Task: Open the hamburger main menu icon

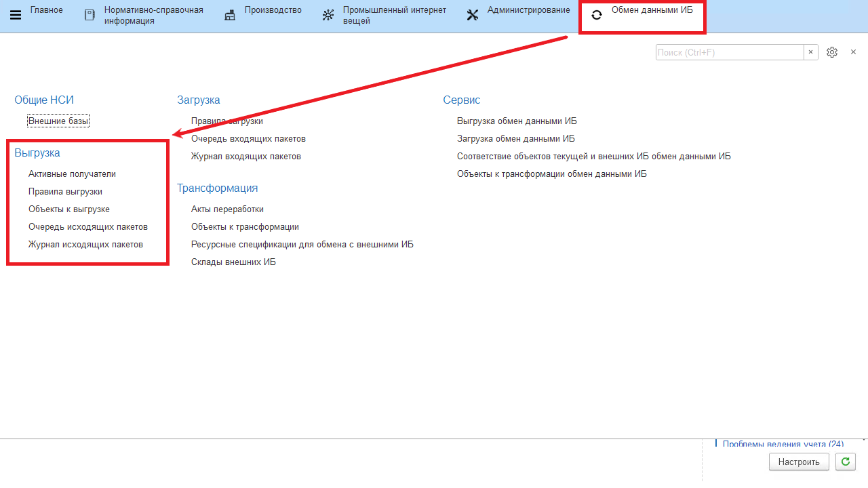Action: click(x=15, y=15)
